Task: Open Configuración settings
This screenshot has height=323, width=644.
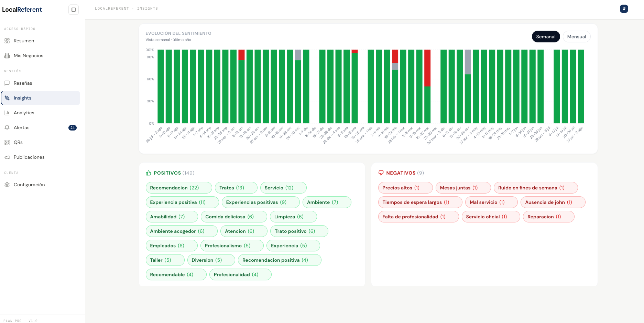Action: click(x=41, y=185)
